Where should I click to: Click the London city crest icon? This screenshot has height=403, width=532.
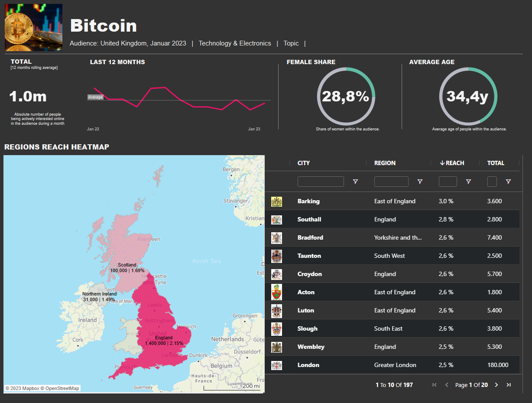(276, 365)
